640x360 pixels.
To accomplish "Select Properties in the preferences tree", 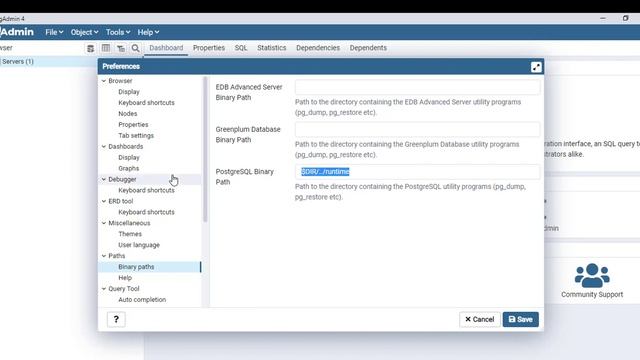I will [x=133, y=124].
